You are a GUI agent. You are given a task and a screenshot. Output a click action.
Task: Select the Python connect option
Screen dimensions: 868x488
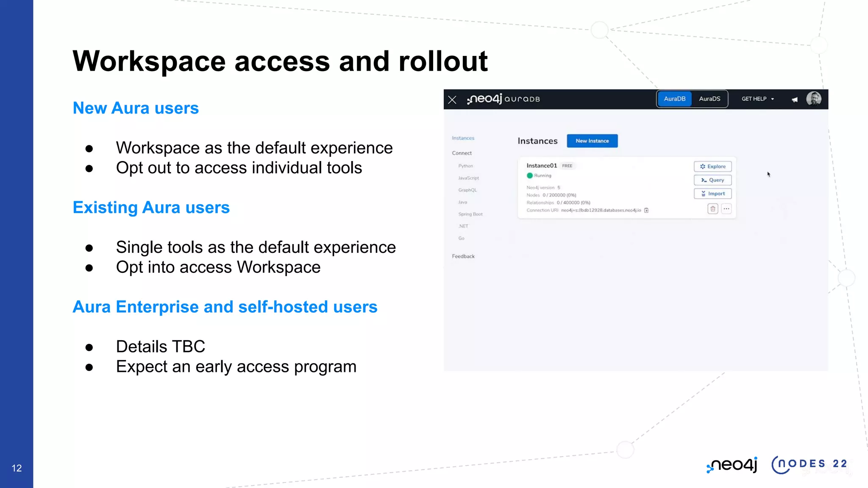click(x=465, y=166)
